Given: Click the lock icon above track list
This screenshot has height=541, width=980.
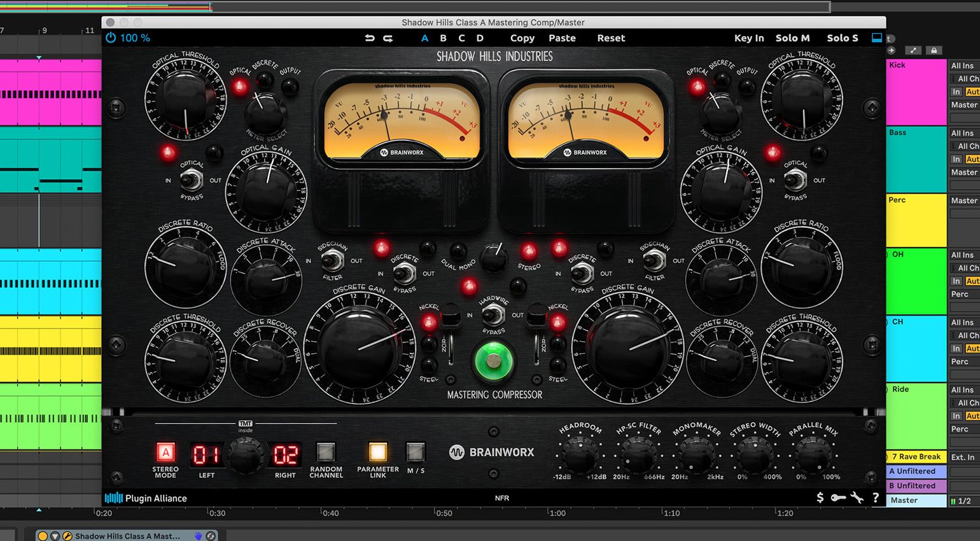Looking at the screenshot, I should tap(934, 50).
